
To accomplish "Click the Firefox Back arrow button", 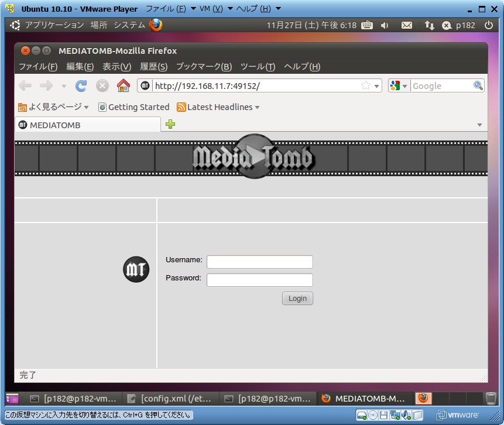I will click(25, 86).
